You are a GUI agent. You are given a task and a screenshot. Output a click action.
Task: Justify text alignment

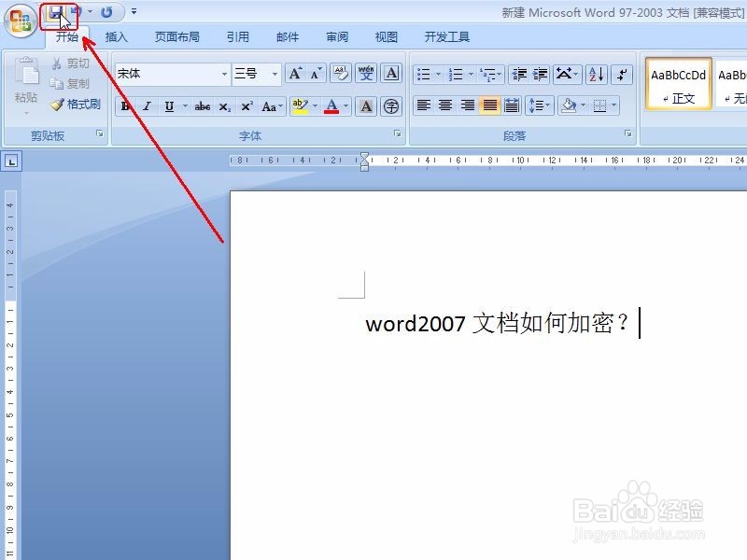pyautogui.click(x=489, y=105)
